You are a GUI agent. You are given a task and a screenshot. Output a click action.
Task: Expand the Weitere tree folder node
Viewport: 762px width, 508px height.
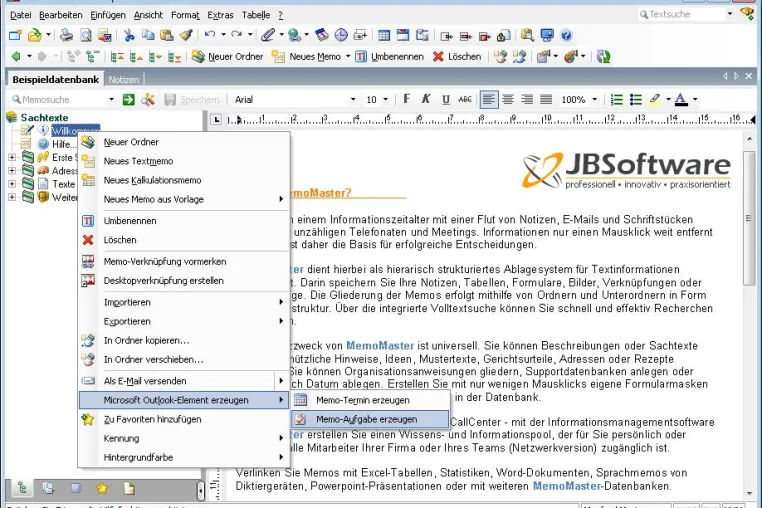click(12, 197)
